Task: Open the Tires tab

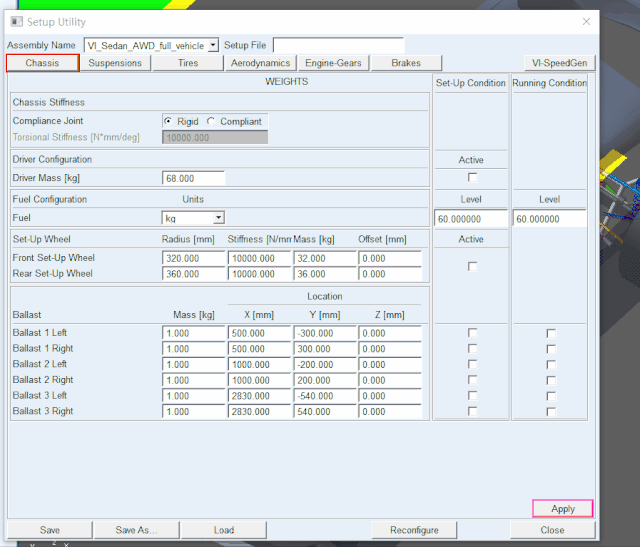Action: [188, 63]
